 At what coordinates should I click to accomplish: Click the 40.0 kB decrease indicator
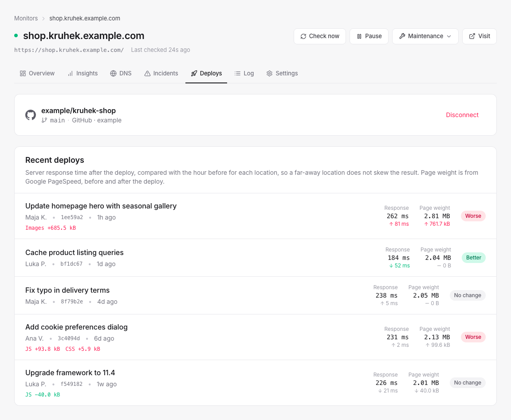[x=427, y=391]
